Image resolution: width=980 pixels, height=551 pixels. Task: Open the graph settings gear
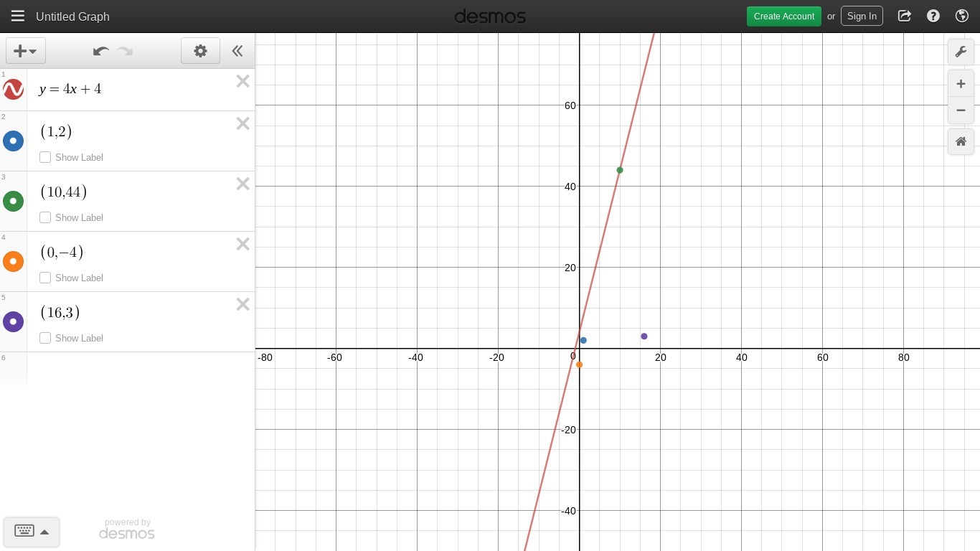(x=200, y=51)
